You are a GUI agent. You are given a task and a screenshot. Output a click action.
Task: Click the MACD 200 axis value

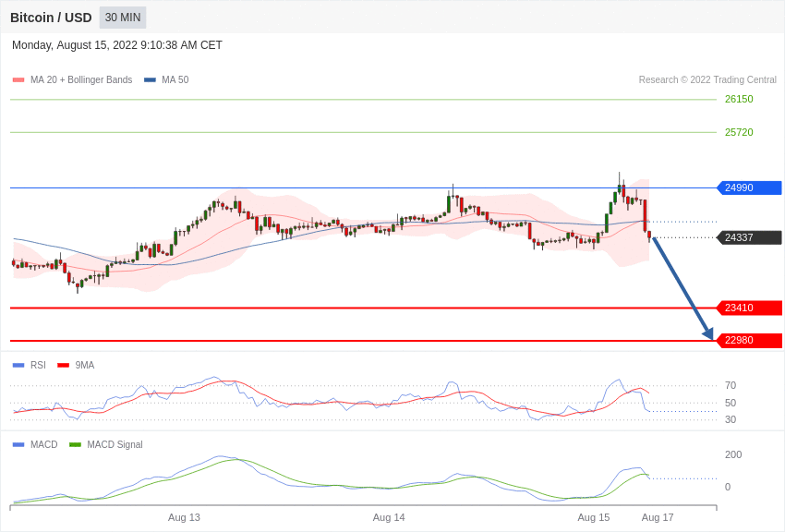pos(733,454)
